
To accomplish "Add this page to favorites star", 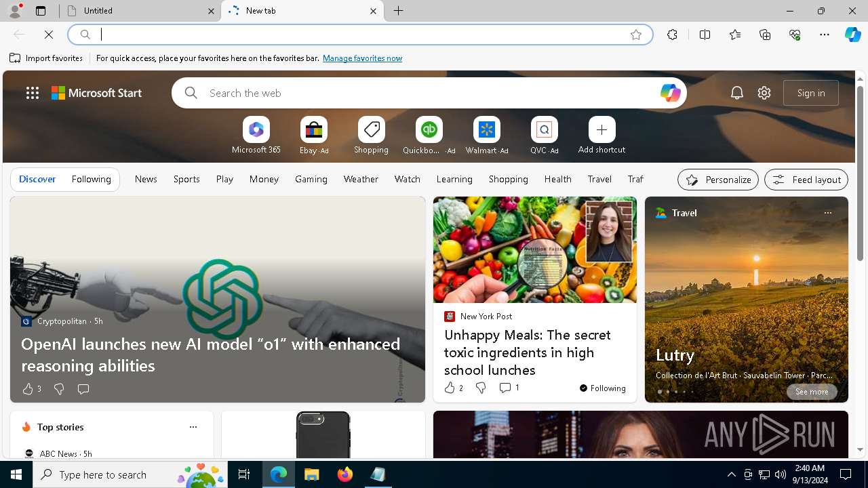I will (636, 35).
